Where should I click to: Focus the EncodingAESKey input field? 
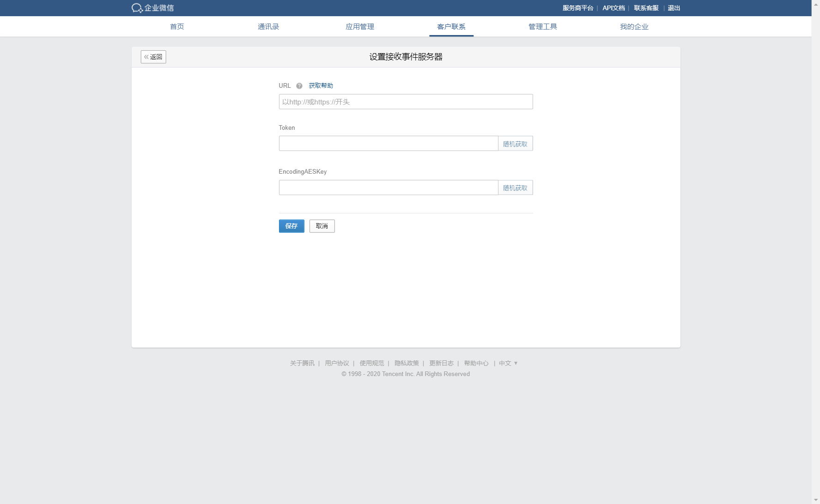(x=389, y=188)
